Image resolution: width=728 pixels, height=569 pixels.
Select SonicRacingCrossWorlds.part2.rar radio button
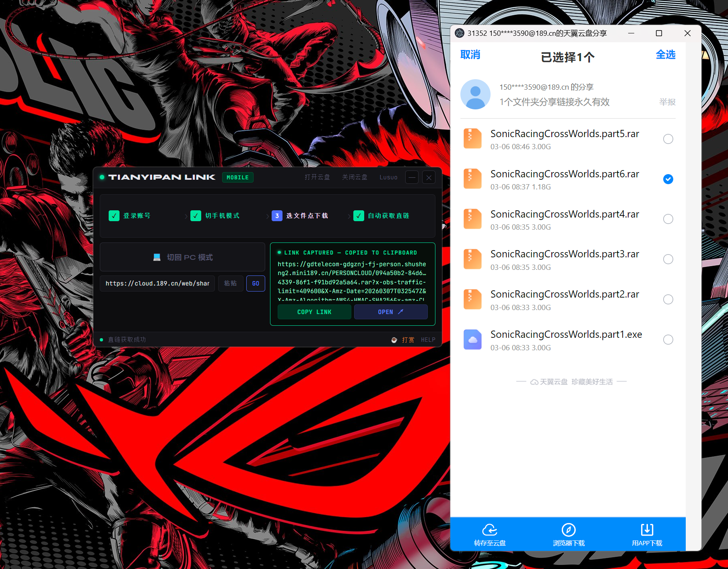coord(668,300)
